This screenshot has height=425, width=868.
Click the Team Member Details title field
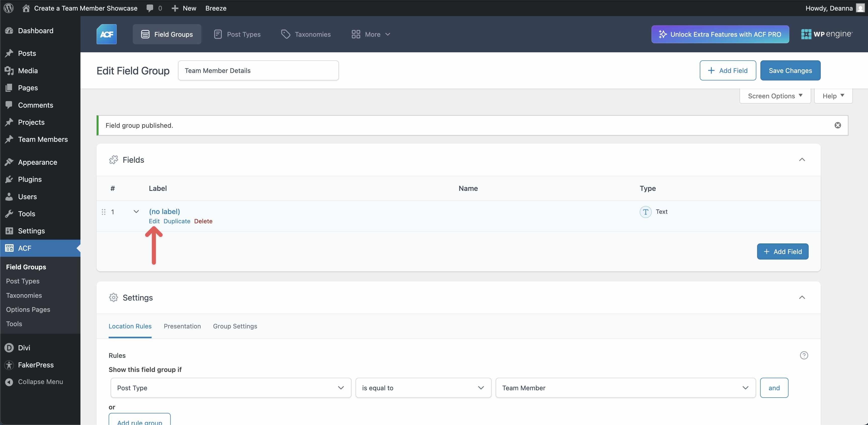pos(258,70)
